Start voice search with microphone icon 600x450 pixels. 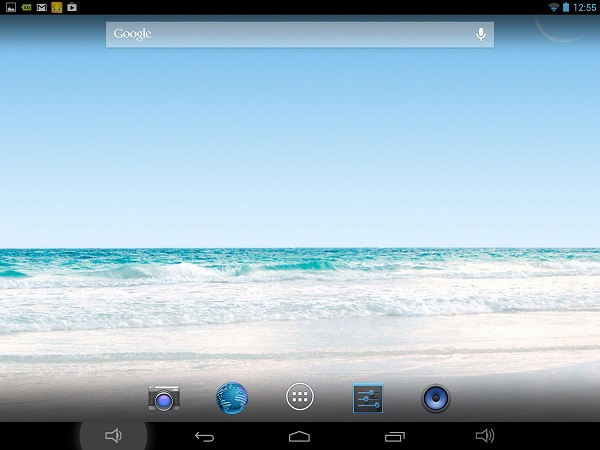481,34
